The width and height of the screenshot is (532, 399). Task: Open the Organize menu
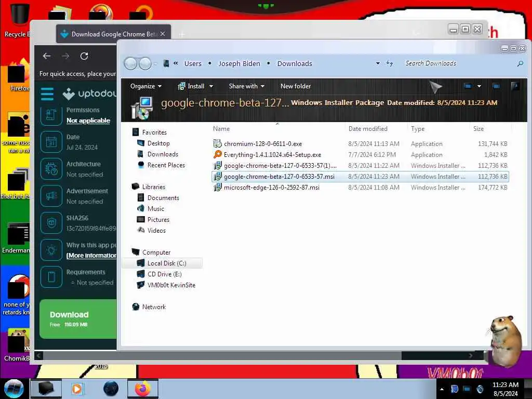pyautogui.click(x=145, y=86)
